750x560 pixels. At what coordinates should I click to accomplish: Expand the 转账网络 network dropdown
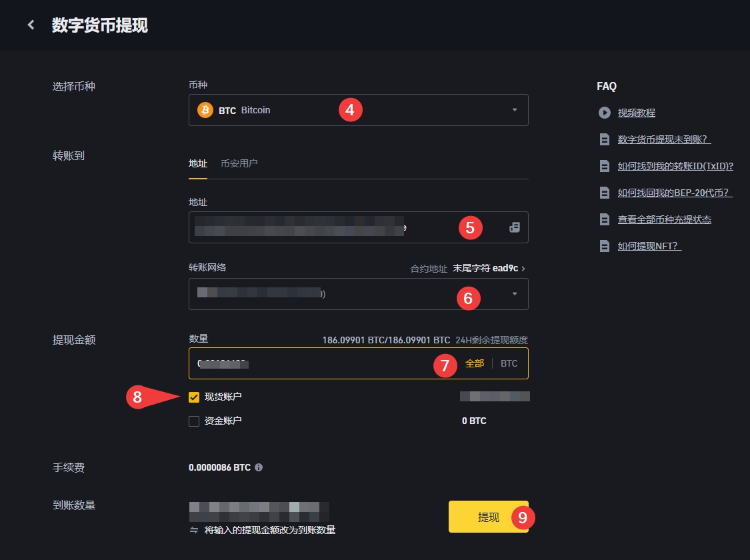coord(359,294)
